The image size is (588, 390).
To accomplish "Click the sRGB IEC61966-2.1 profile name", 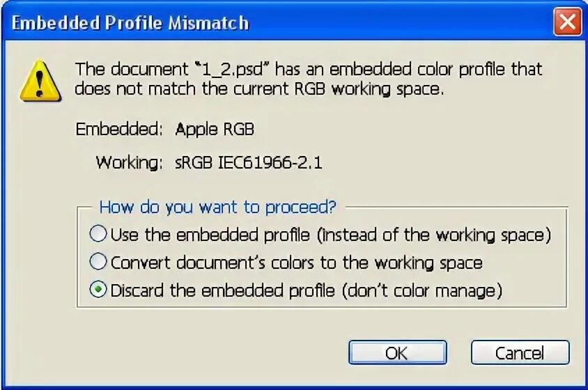I will point(249,162).
